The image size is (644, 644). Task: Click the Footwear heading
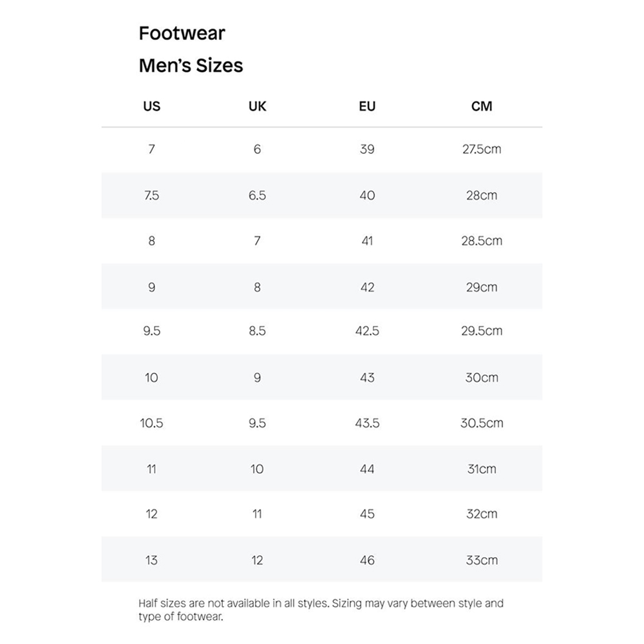(182, 33)
